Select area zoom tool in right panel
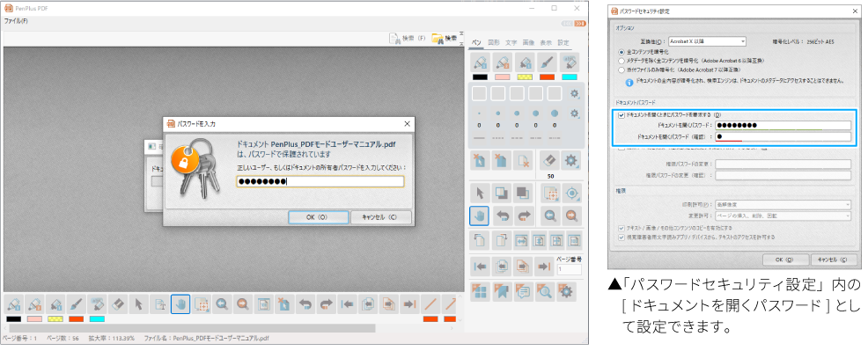868x351 pixels. [x=550, y=193]
